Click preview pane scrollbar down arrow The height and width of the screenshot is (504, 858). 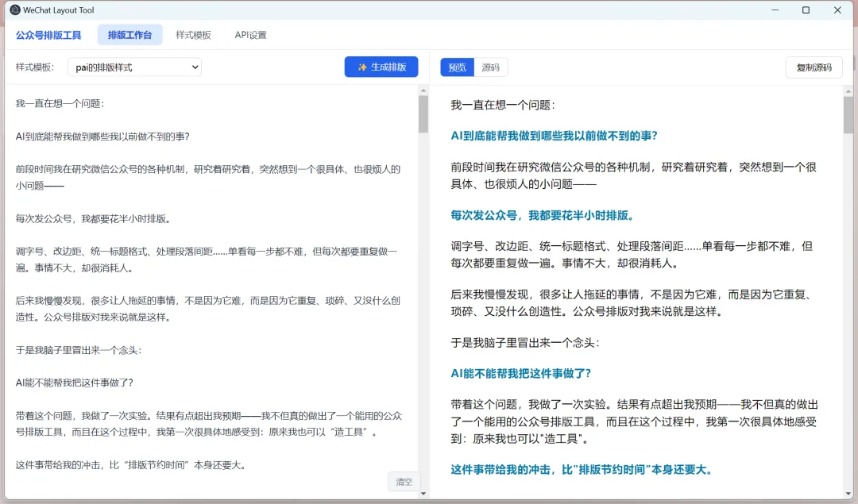coord(848,494)
